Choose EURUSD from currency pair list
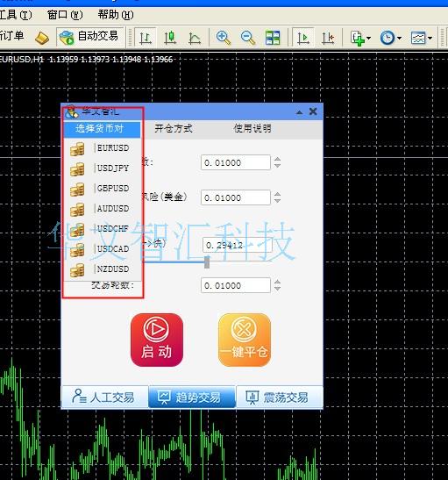This screenshot has width=448, height=480. click(103, 148)
